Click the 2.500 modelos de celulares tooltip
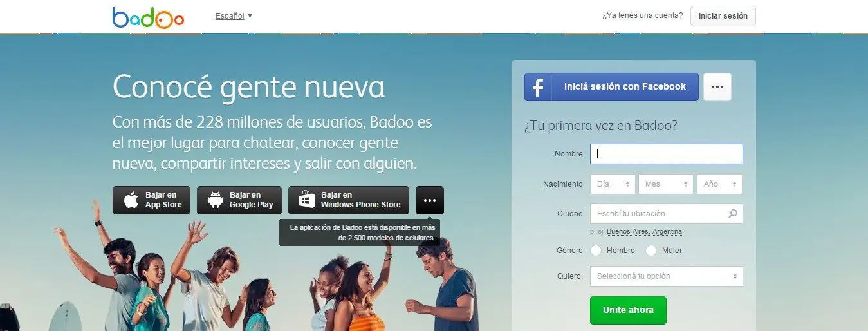This screenshot has height=331, width=868. point(360,232)
